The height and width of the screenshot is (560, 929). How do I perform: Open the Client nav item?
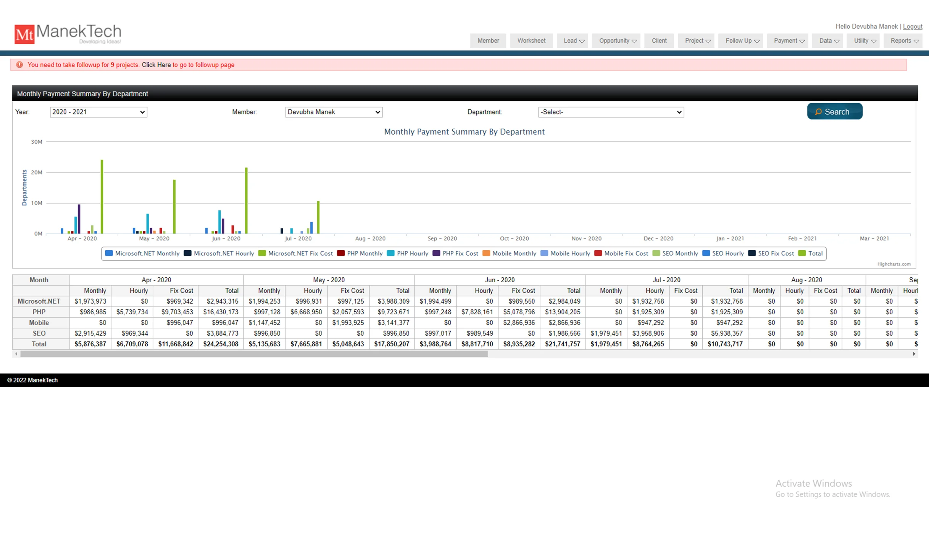tap(659, 41)
